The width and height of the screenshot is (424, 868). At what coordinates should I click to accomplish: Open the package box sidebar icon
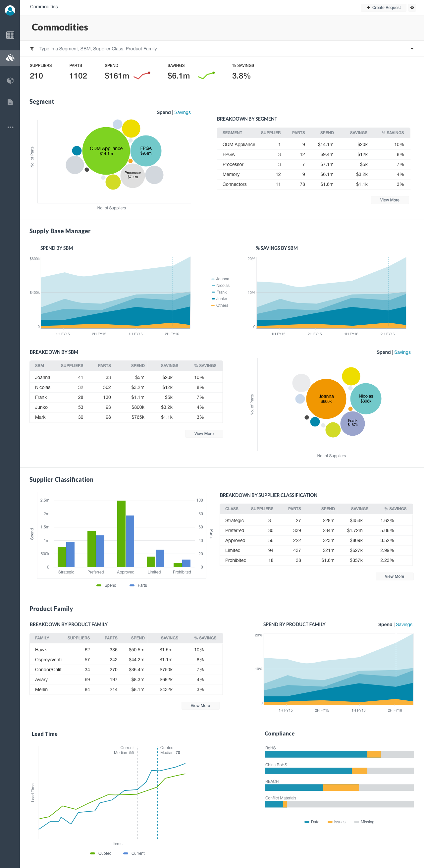(x=10, y=81)
